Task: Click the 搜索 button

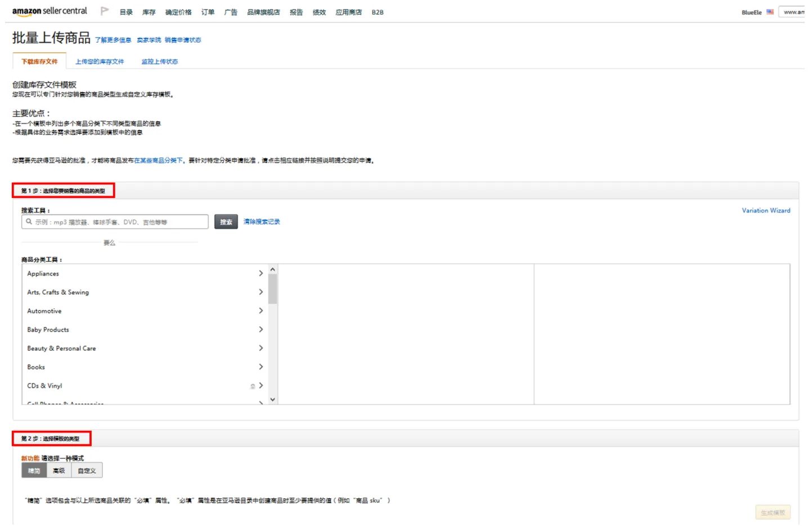Action: pyautogui.click(x=226, y=222)
